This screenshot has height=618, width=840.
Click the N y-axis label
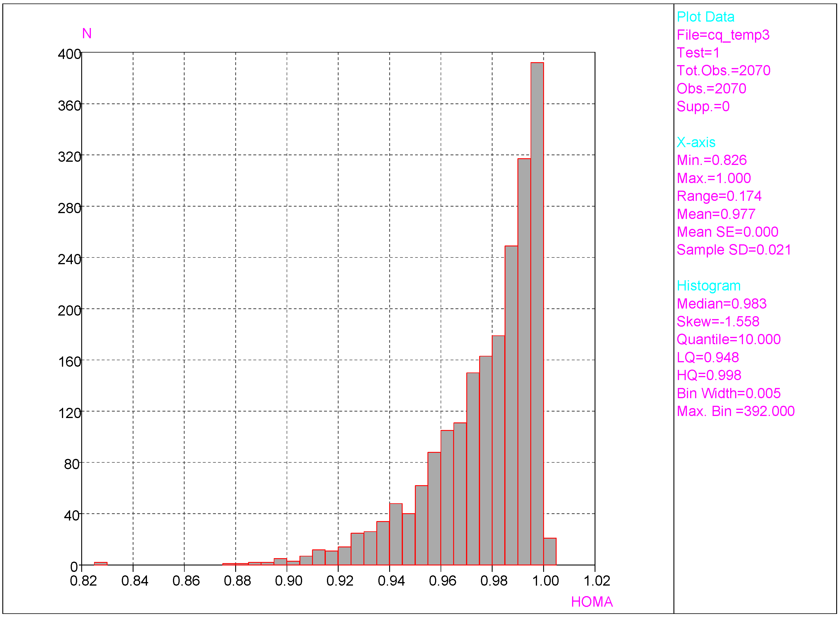click(87, 34)
